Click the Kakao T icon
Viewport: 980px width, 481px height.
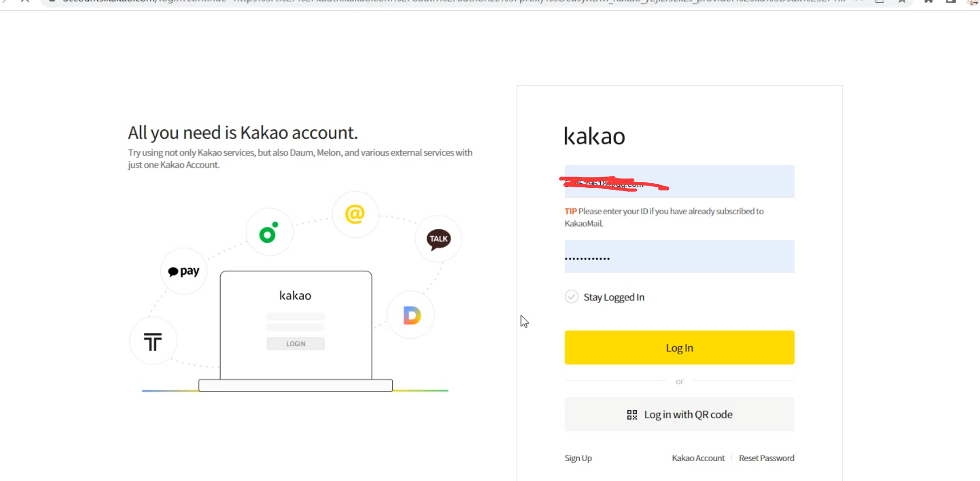[x=153, y=341]
